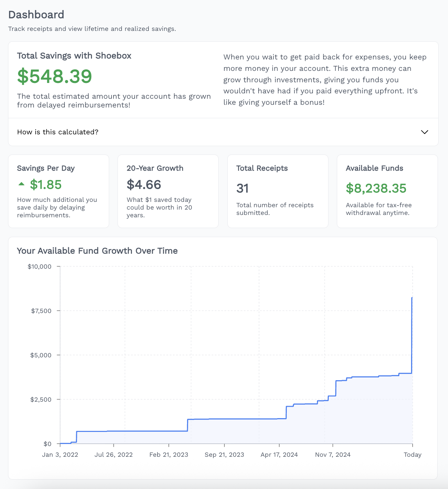Click the Sep 21, 2023 axis label
The image size is (448, 489).
(x=224, y=455)
